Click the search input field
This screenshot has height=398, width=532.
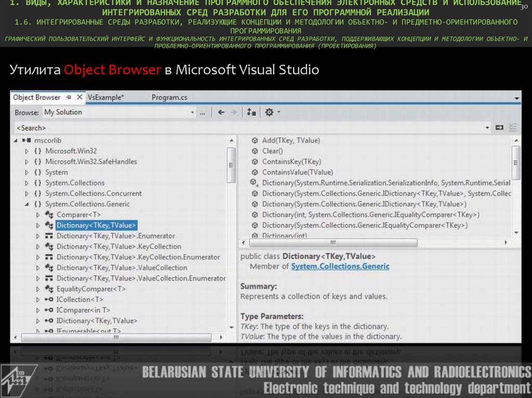(x=249, y=127)
